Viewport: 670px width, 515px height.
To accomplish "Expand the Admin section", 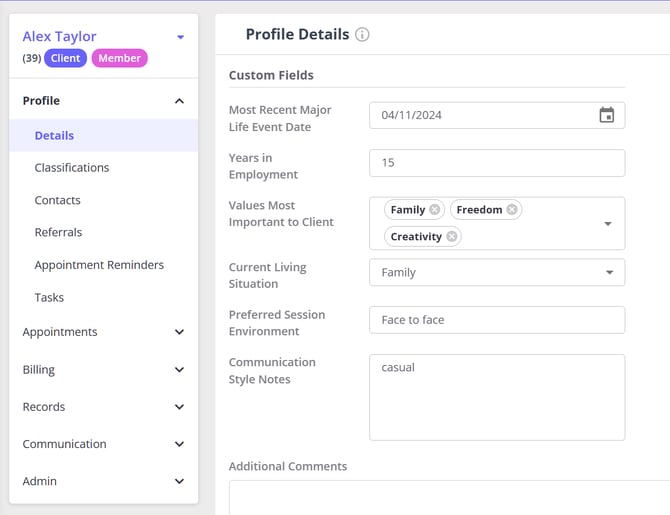I will [179, 481].
